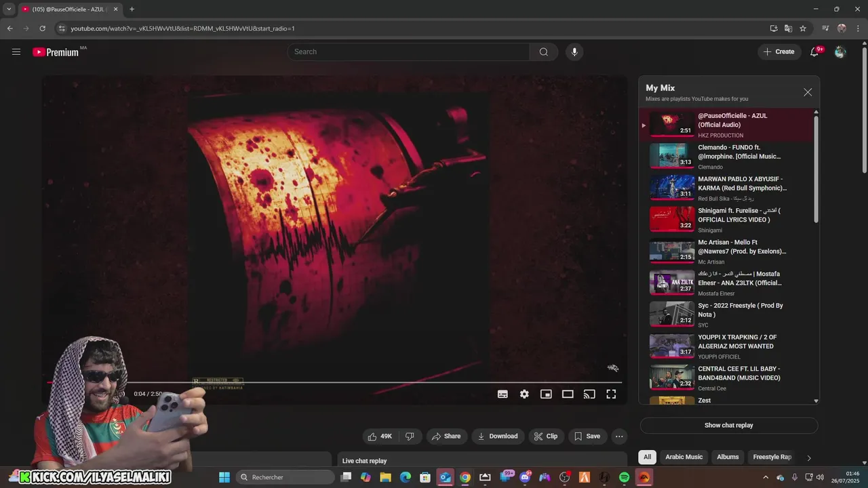Open the YouTube account avatar menu

(840, 52)
